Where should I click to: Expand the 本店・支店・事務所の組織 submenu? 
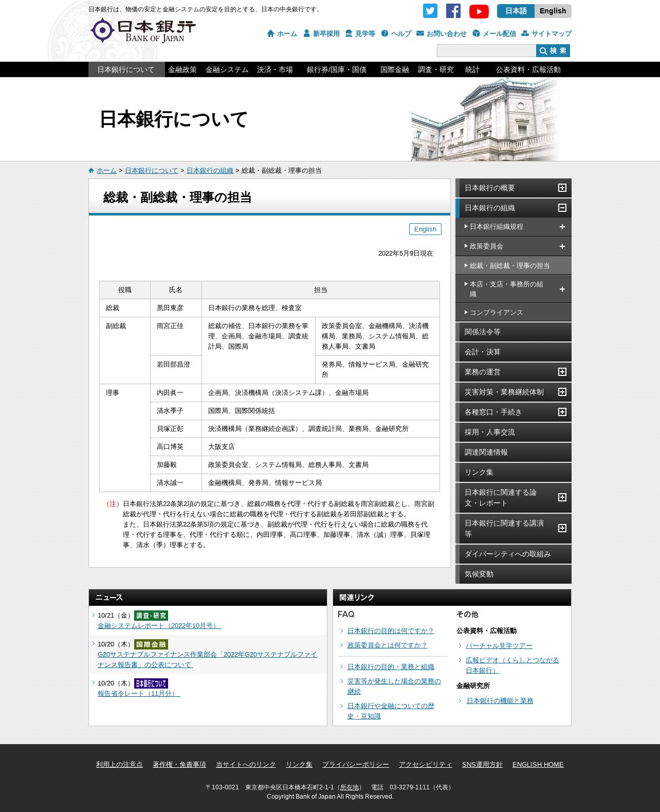coord(562,289)
